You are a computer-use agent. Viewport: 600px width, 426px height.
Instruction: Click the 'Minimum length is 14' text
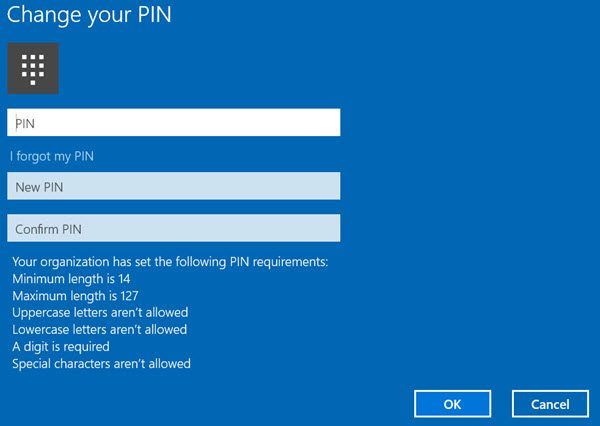coord(71,279)
